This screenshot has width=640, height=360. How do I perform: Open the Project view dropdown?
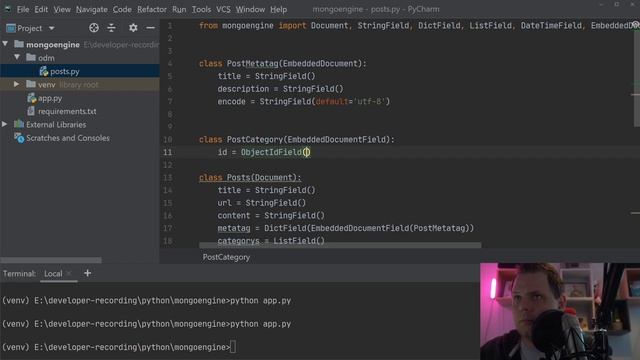(x=51, y=28)
